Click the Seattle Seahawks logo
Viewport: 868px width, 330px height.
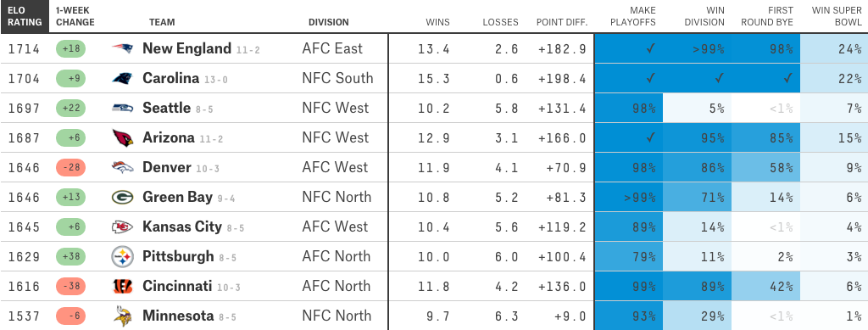point(122,108)
